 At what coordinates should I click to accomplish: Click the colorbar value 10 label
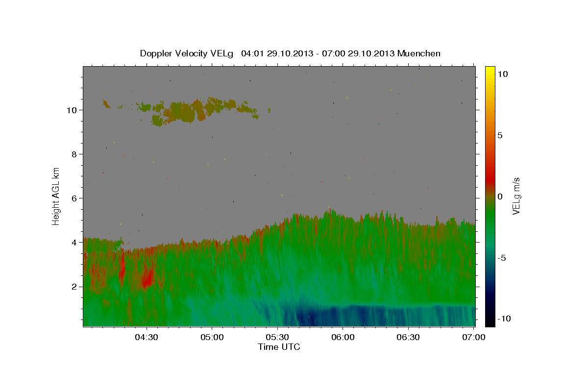pyautogui.click(x=502, y=74)
